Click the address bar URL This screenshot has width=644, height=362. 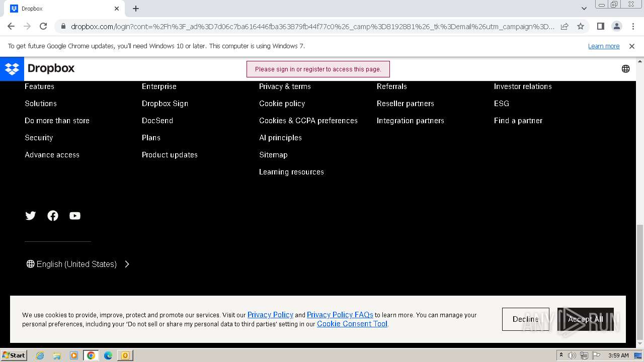point(312,26)
